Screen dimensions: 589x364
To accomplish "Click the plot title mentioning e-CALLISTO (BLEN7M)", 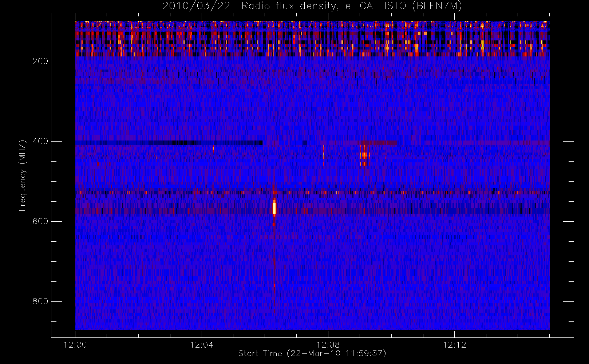I will tap(312, 6).
